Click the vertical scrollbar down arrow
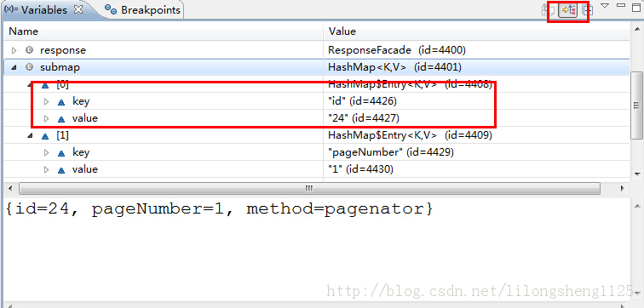 point(636,174)
